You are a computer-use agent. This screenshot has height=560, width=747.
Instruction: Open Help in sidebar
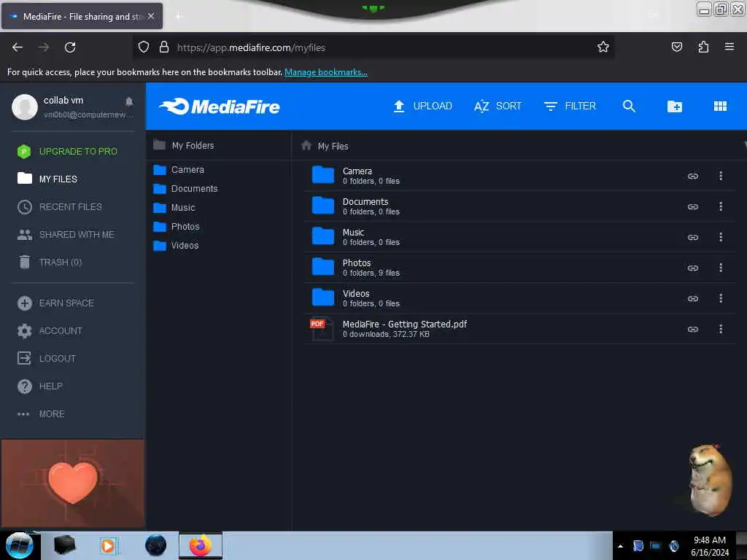(39, 386)
